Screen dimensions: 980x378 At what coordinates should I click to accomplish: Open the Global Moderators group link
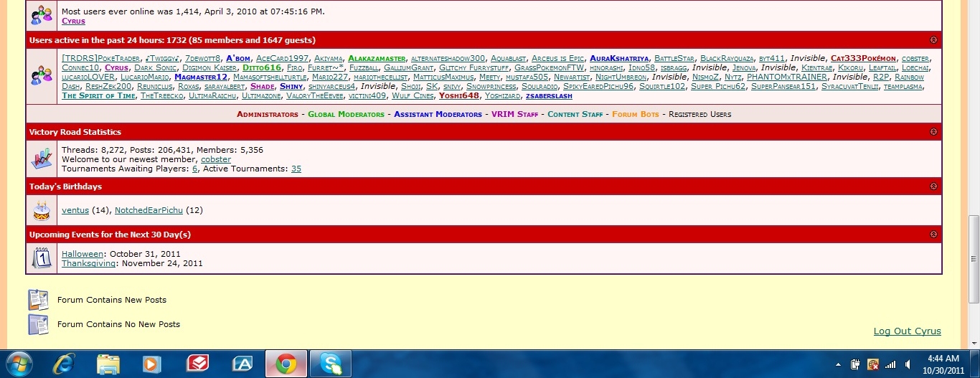[x=346, y=114]
